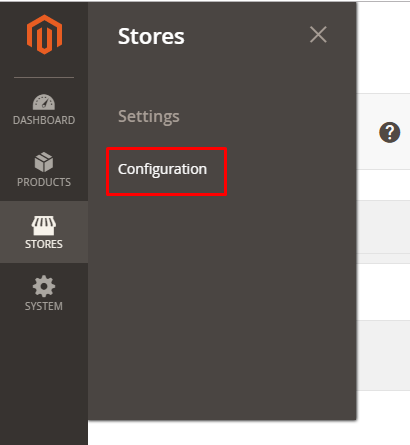Open the Configuration settings link
Screen dimensions: 410x445
pyautogui.click(x=162, y=169)
